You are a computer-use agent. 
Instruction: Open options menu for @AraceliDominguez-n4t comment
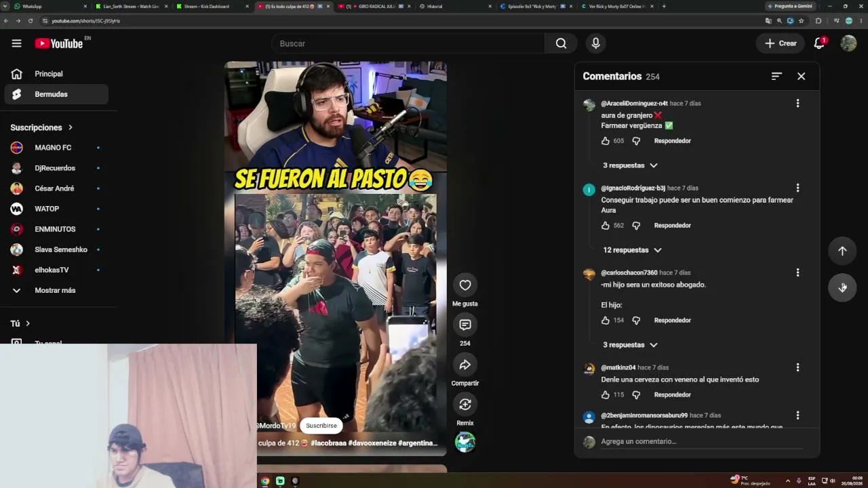point(797,103)
